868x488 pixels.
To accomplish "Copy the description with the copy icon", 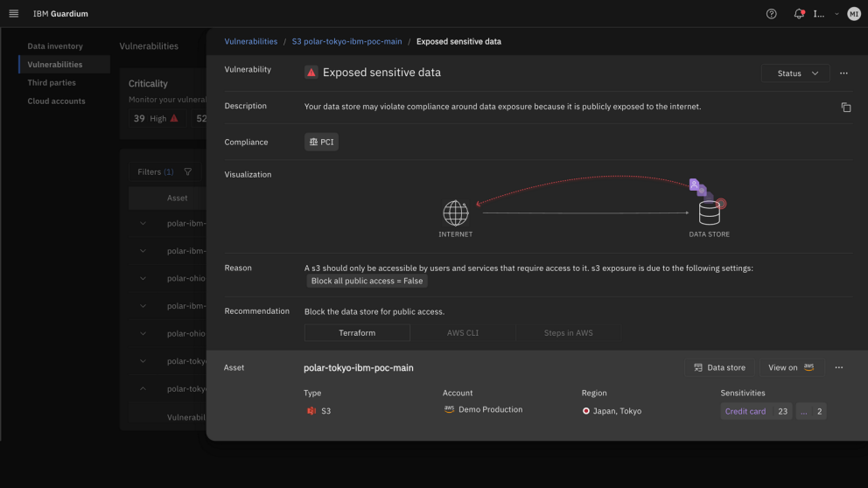I will [846, 108].
